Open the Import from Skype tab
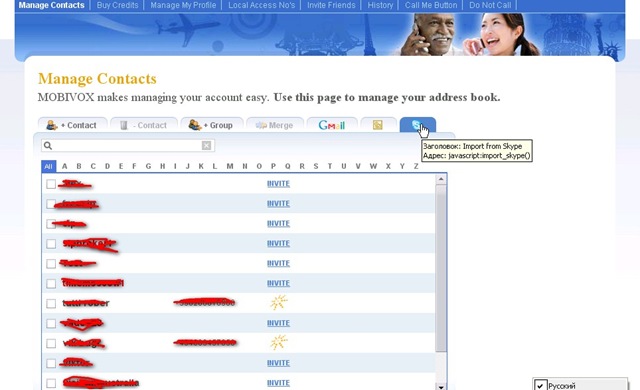Image resolution: width=640 pixels, height=390 pixels. (418, 125)
